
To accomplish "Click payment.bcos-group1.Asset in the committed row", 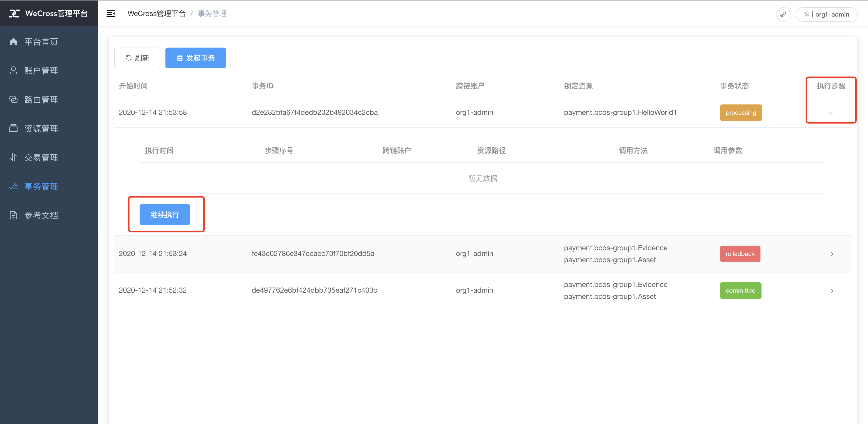I will [x=610, y=296].
